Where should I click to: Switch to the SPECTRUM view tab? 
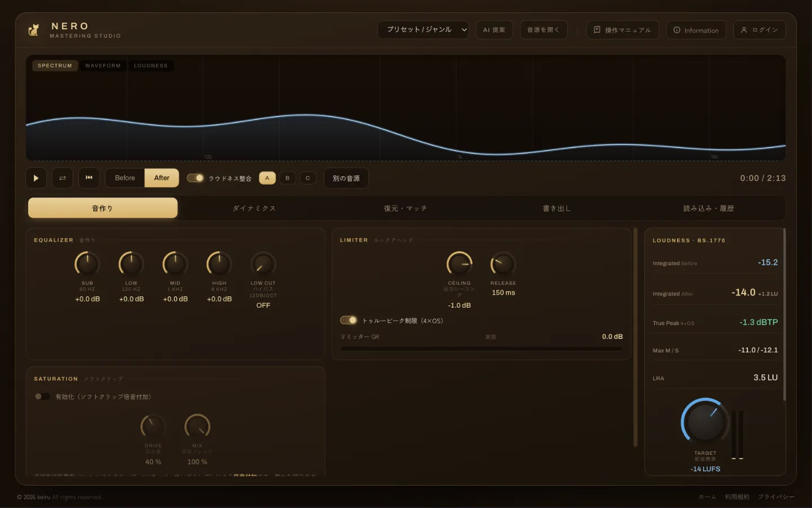[55, 65]
